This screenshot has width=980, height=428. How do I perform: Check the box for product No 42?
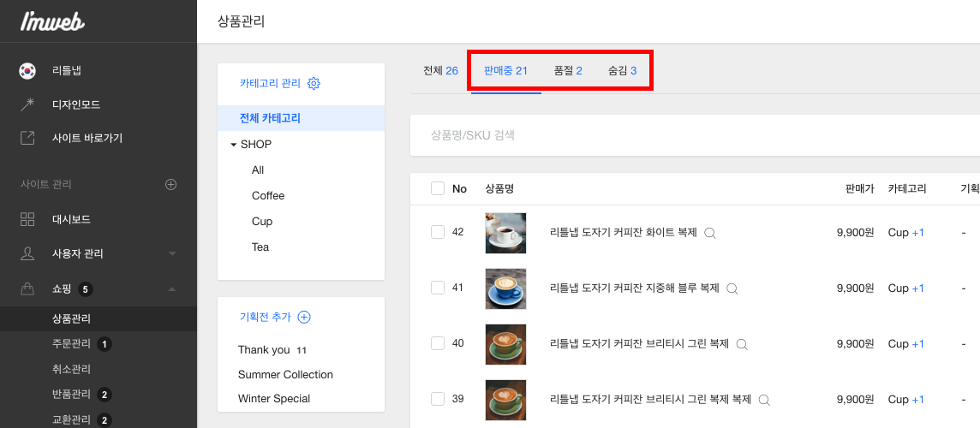[438, 232]
